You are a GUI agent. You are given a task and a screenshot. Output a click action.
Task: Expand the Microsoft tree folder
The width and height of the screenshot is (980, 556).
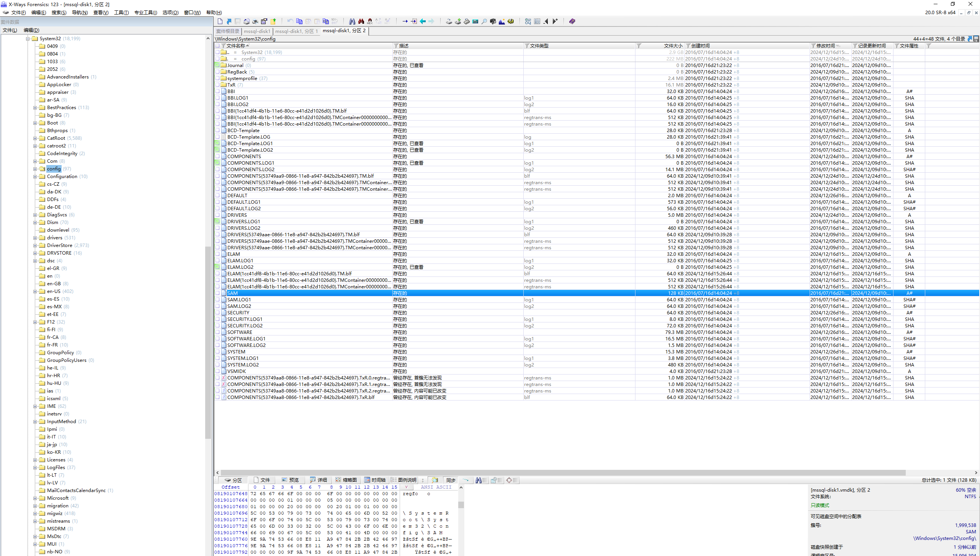35,498
